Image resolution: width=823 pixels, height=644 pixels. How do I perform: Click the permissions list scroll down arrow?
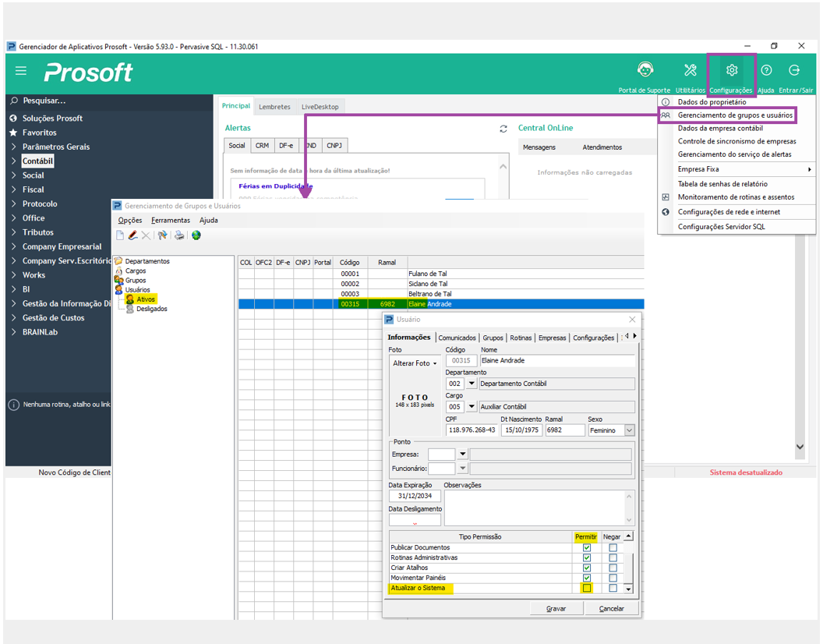point(628,589)
